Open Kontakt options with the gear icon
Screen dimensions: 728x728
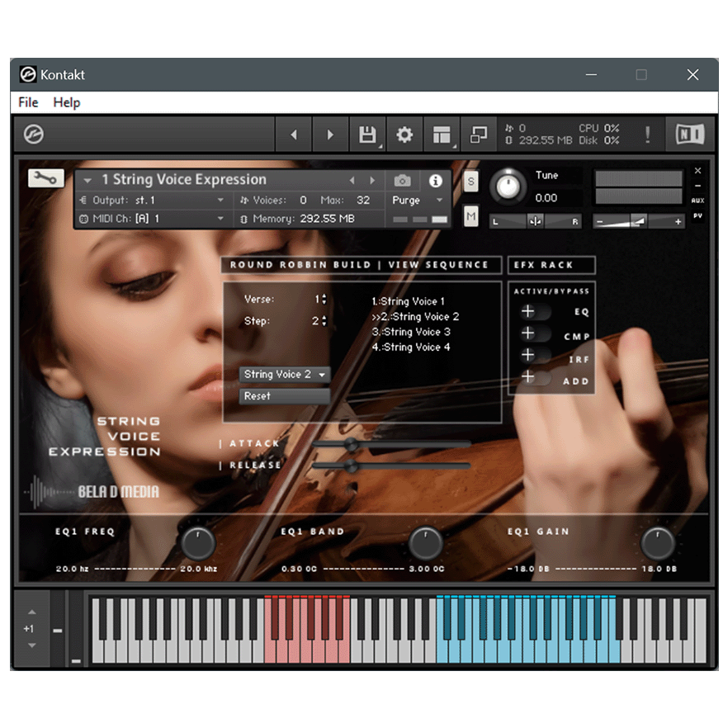pos(404,134)
